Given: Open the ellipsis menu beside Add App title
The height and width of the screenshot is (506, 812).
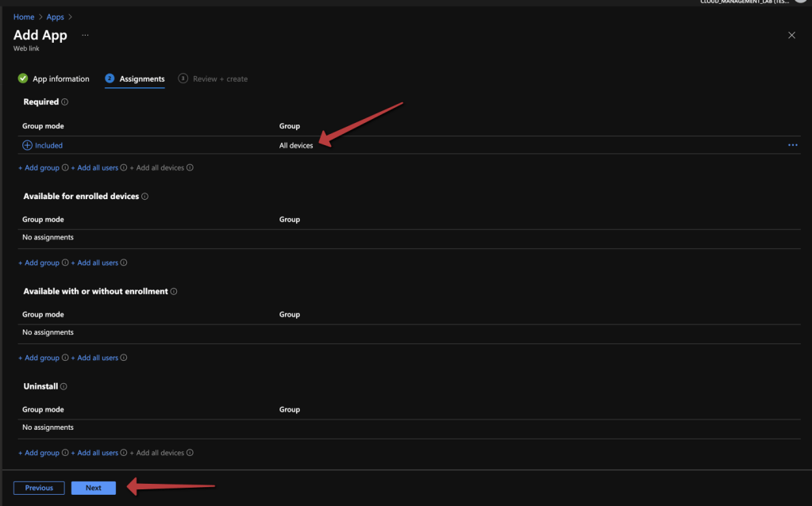Looking at the screenshot, I should tap(85, 36).
